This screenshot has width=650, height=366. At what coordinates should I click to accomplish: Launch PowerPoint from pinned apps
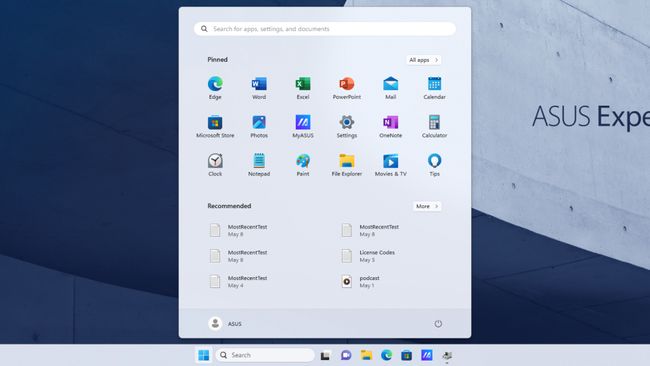click(x=347, y=88)
